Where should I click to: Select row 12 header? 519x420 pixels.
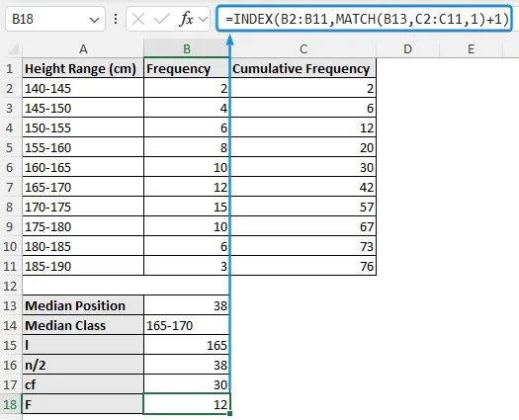(x=10, y=286)
